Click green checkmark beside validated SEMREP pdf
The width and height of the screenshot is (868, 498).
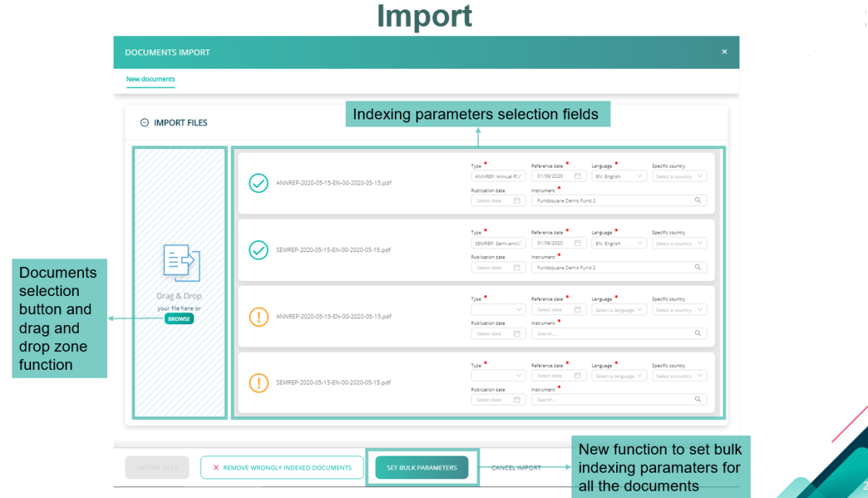(x=258, y=250)
